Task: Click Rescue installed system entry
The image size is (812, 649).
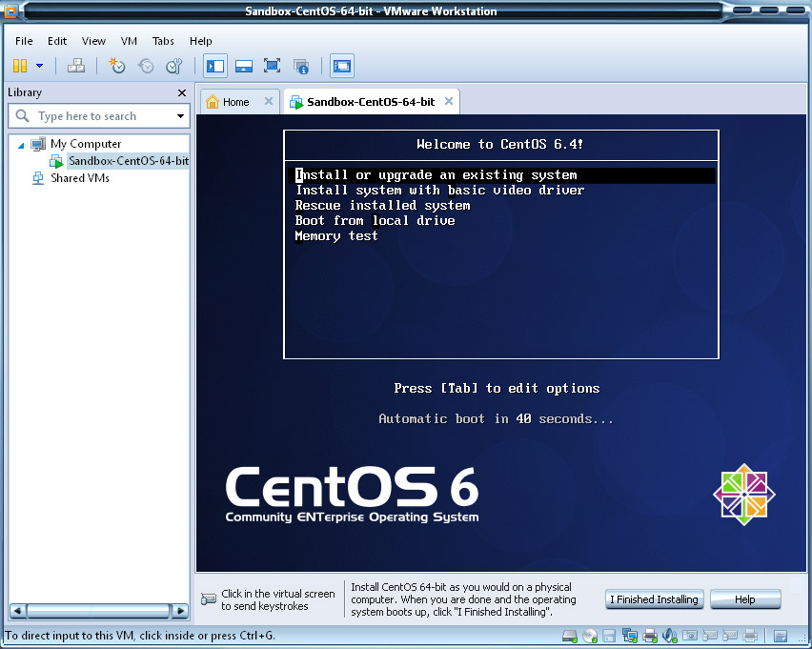Action: [383, 206]
